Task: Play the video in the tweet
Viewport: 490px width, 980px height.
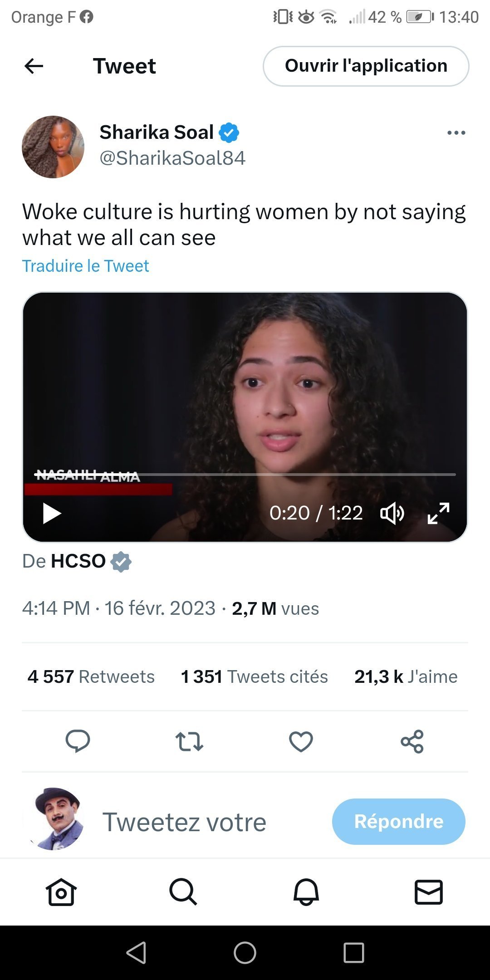Action: point(52,513)
